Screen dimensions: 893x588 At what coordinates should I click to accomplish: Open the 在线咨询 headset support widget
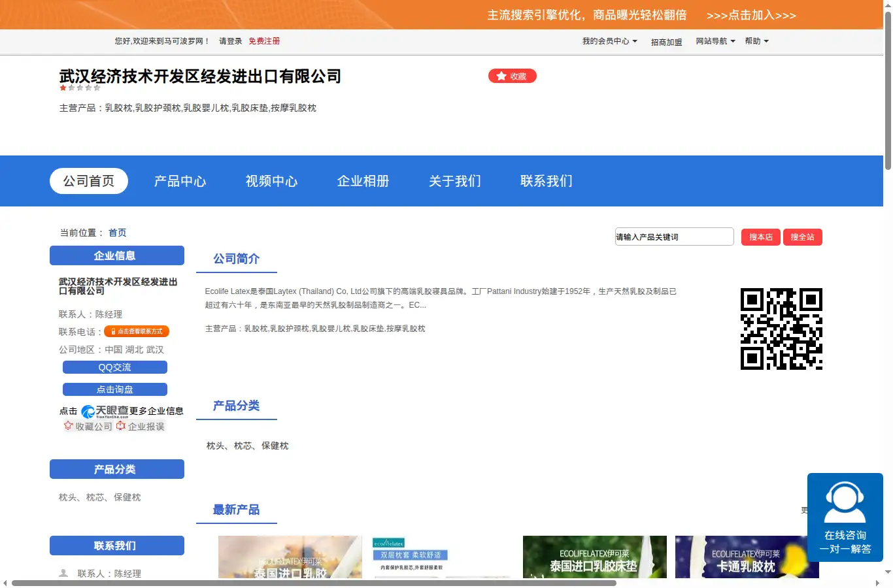(x=845, y=517)
